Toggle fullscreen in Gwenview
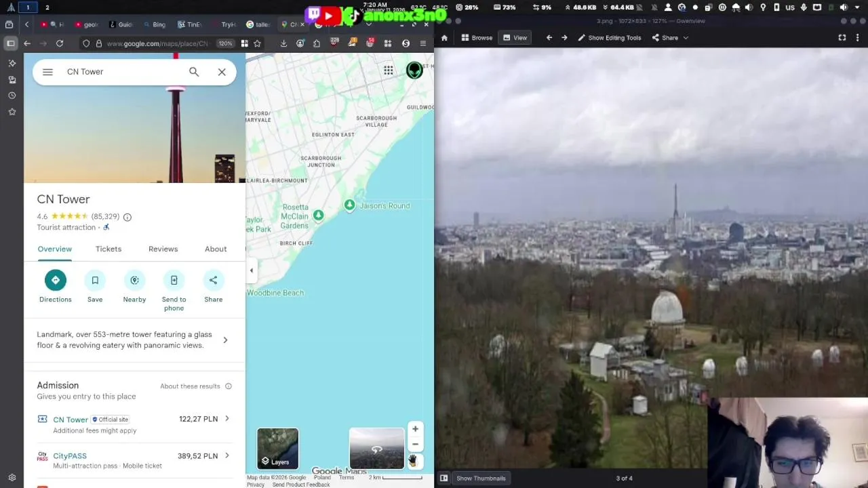Viewport: 868px width, 488px height. (842, 38)
